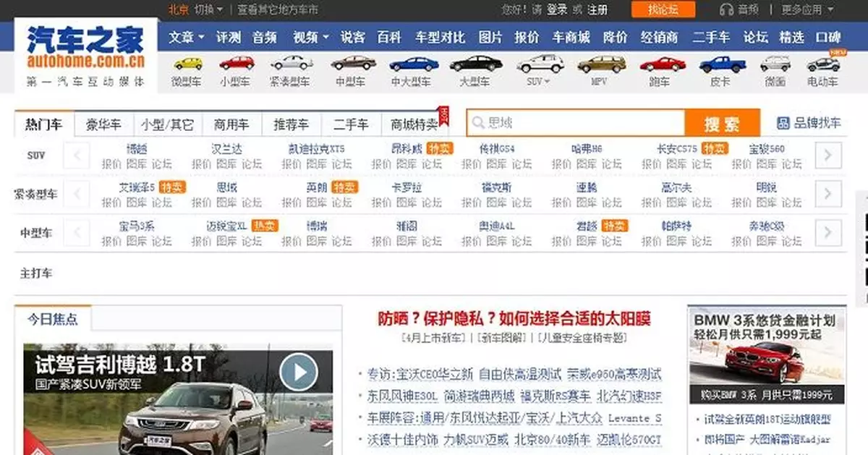Open the MPV car category icon
Screen dimensions: 868x455
click(x=601, y=64)
